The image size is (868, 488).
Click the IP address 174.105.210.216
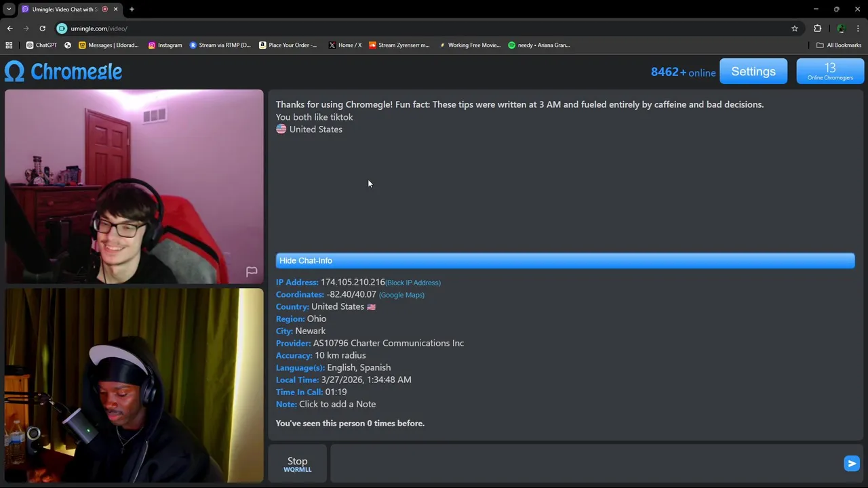click(353, 282)
